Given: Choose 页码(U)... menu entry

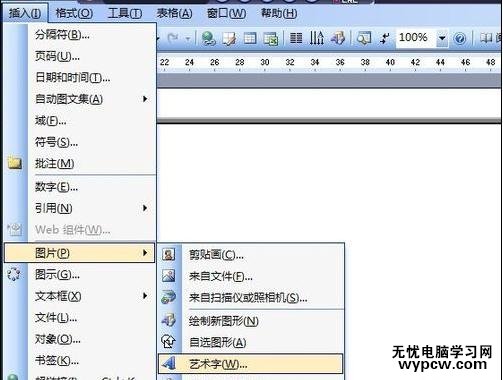Looking at the screenshot, I should pos(92,56).
